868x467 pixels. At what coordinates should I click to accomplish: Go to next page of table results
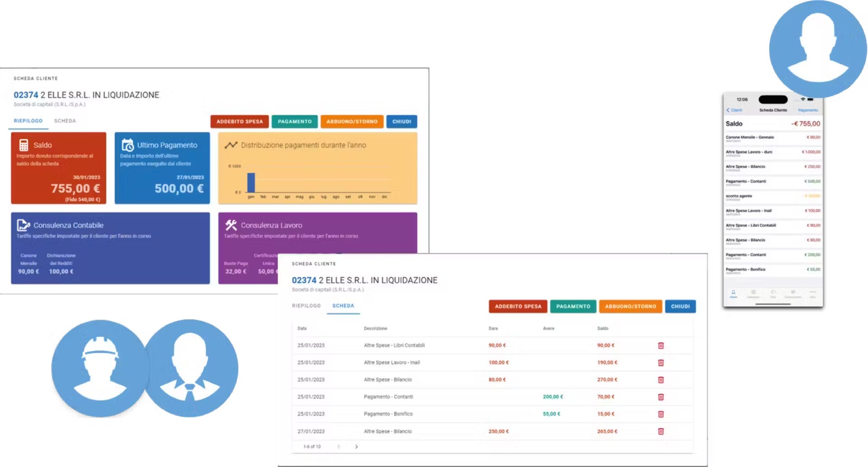pos(356,447)
